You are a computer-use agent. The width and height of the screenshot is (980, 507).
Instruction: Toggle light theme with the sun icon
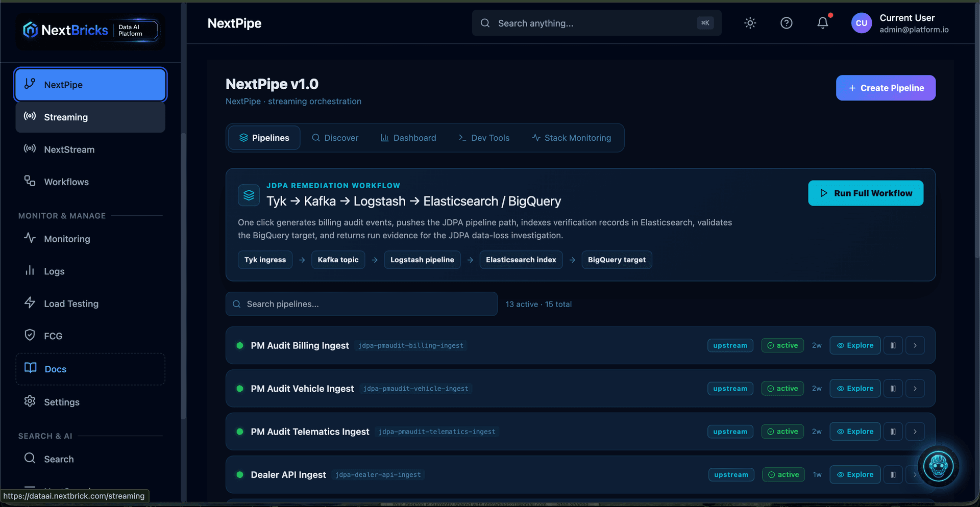750,23
